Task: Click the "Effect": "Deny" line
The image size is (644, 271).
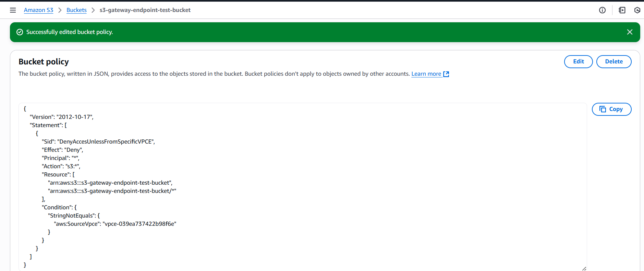Action: (x=62, y=150)
